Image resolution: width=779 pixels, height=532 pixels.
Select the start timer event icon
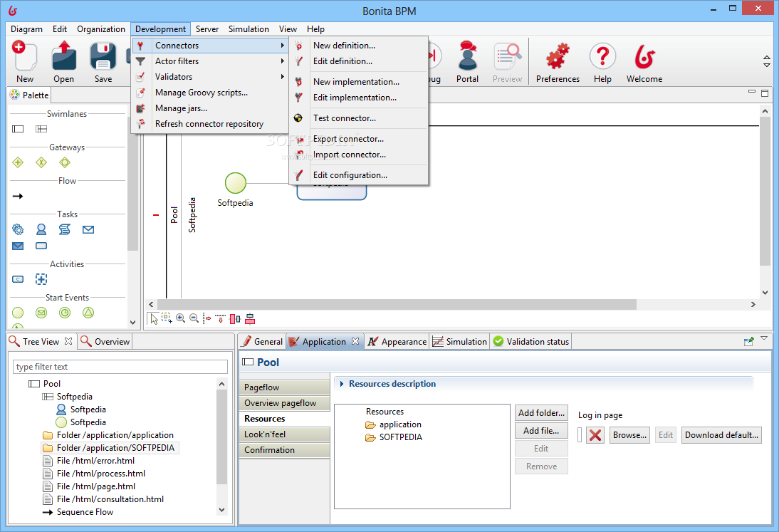(65, 313)
